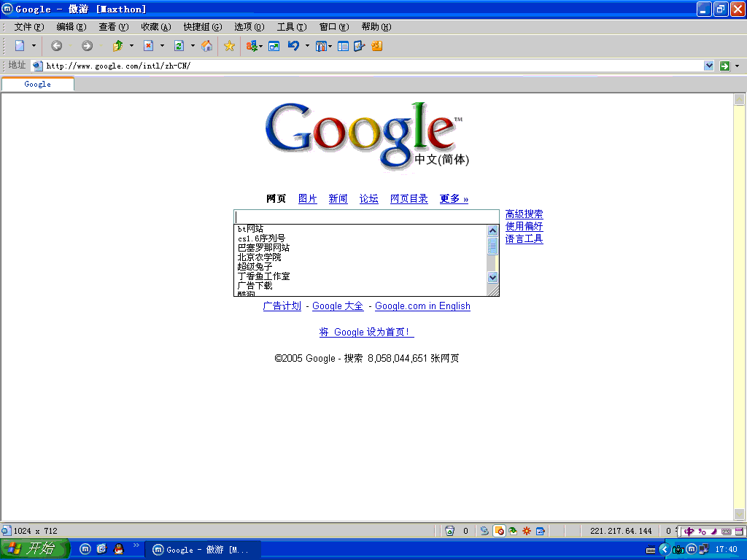
Task: Open the 文件(F) menu
Action: [x=29, y=27]
